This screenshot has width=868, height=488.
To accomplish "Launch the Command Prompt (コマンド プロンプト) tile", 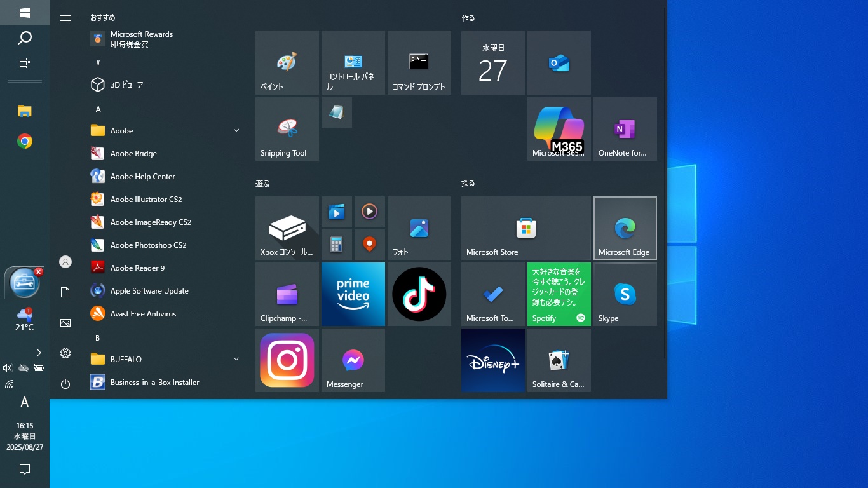I will click(x=419, y=63).
